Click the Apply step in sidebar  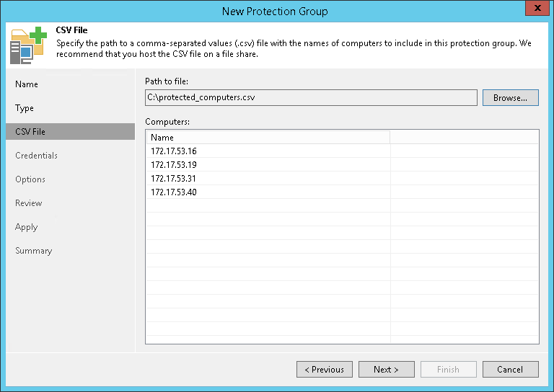(x=27, y=227)
